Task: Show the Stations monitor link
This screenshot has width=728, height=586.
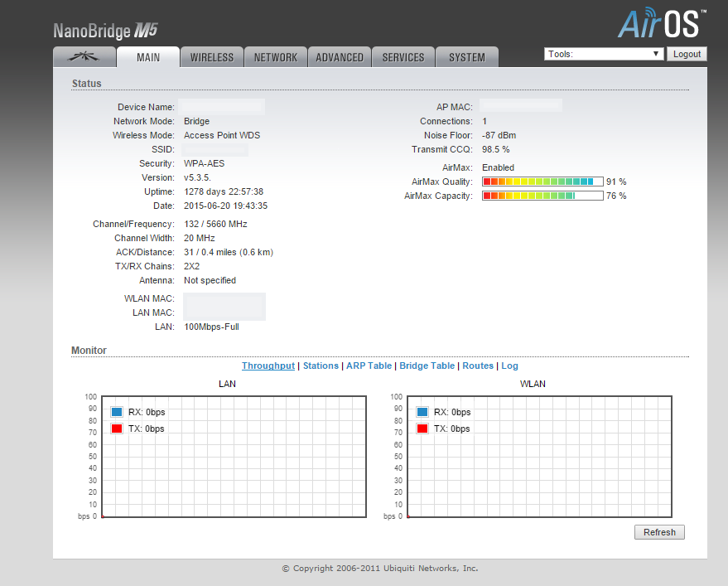Action: [x=321, y=366]
